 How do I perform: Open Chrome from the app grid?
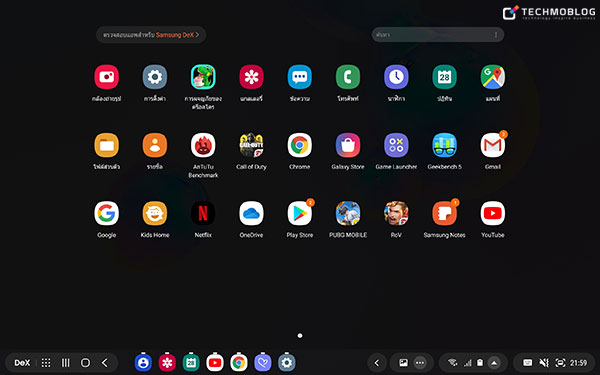300,145
